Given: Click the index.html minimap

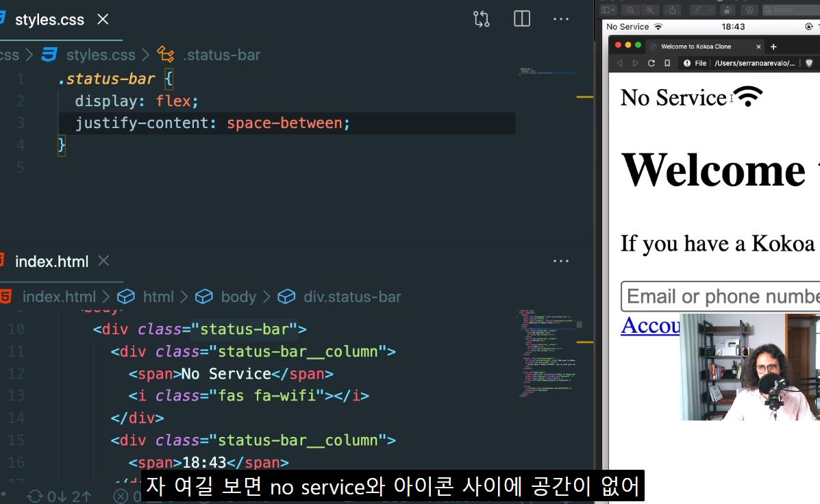Looking at the screenshot, I should (547, 353).
